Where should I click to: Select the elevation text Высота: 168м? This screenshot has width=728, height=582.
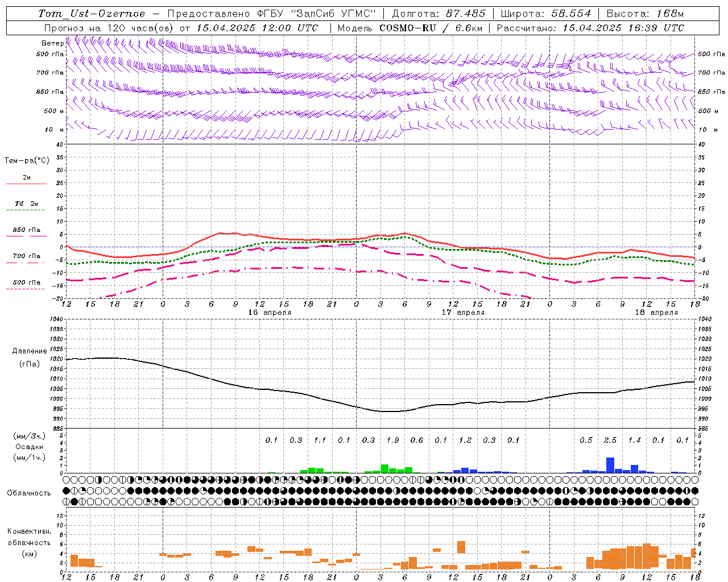click(x=645, y=14)
